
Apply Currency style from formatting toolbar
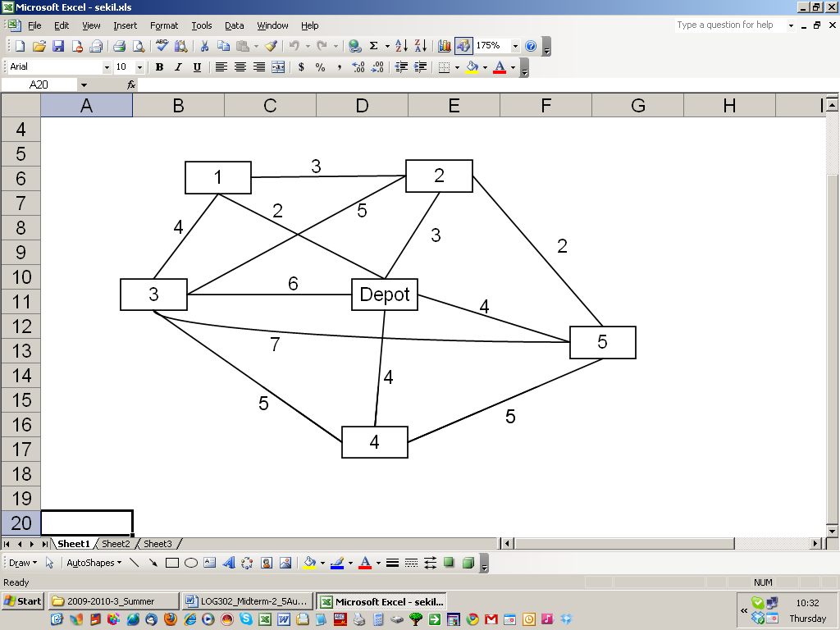(x=301, y=67)
